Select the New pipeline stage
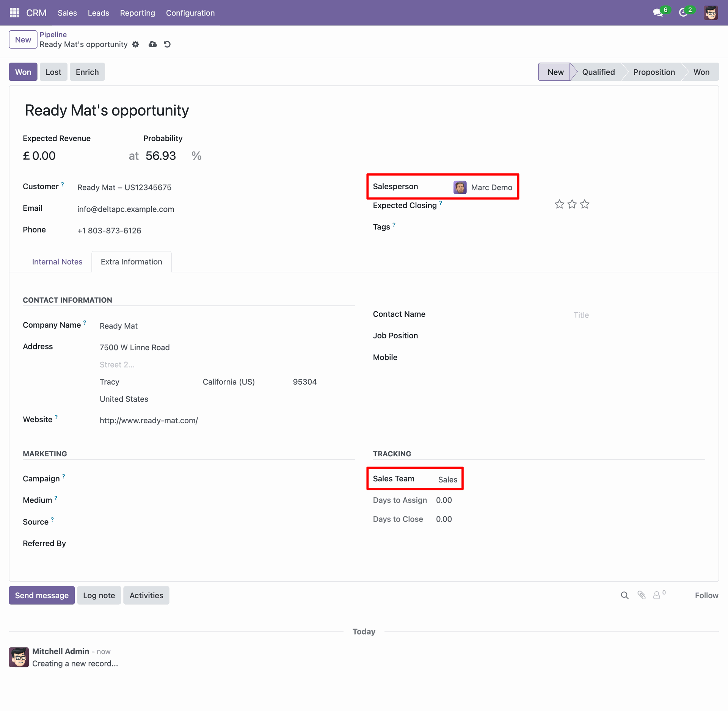The height and width of the screenshot is (712, 728). (x=555, y=72)
